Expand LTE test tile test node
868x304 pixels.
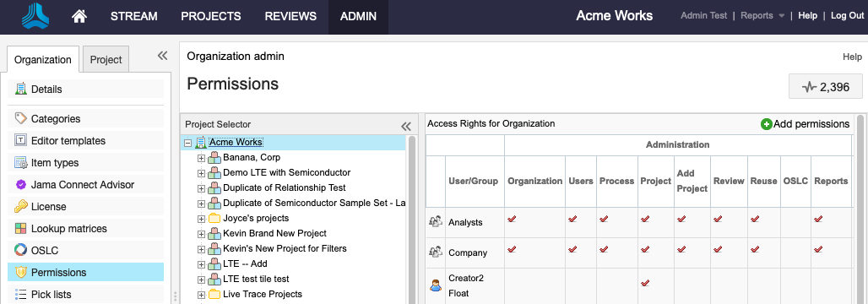pyautogui.click(x=202, y=280)
